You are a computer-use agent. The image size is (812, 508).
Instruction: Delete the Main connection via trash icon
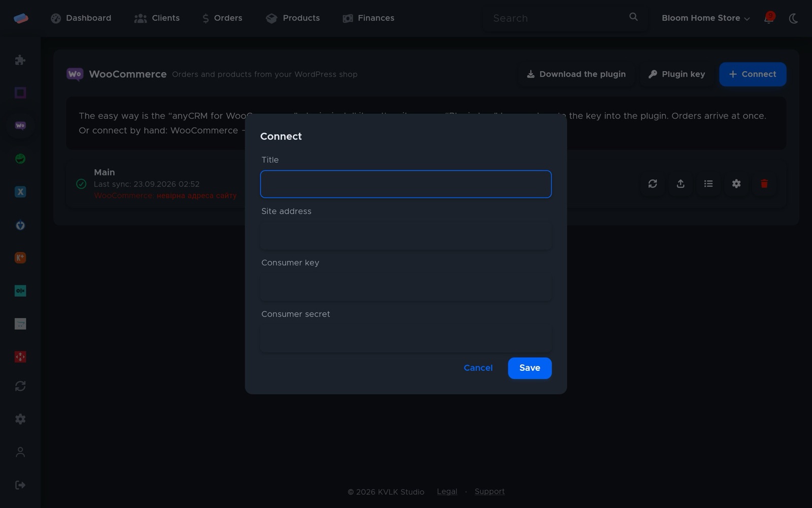[x=764, y=184]
